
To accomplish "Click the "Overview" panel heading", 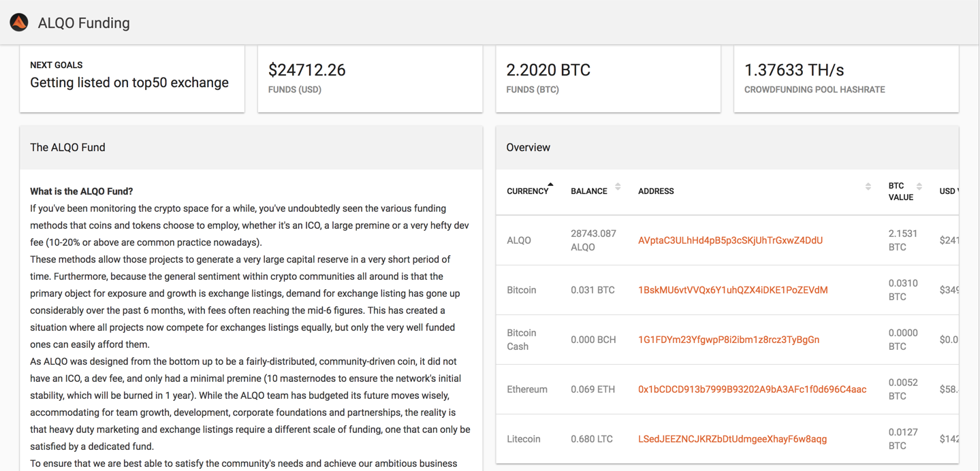I will click(528, 148).
